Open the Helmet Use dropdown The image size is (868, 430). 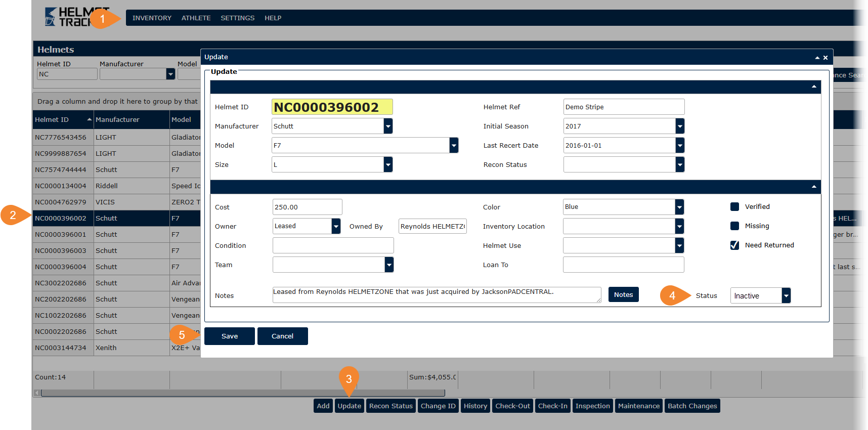coord(679,245)
